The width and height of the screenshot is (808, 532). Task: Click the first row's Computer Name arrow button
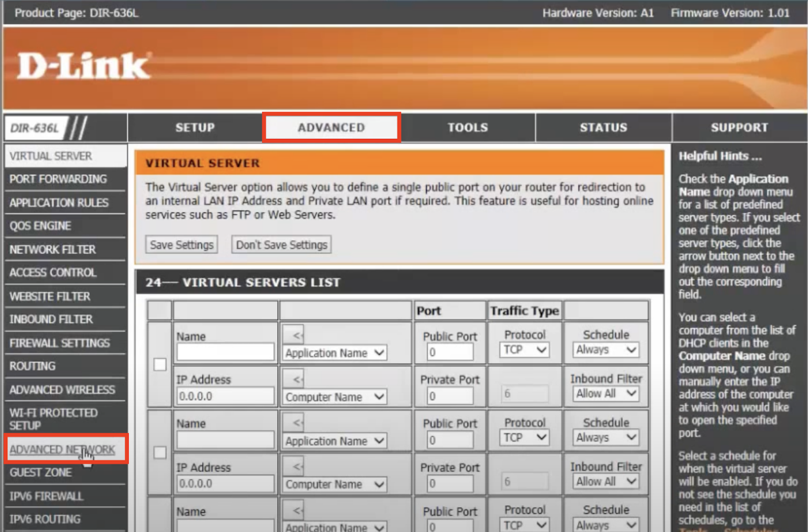pyautogui.click(x=297, y=379)
